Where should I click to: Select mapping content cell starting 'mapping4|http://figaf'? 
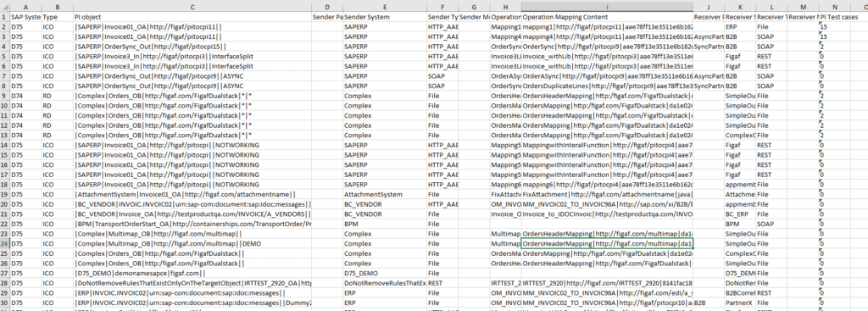tap(607, 36)
